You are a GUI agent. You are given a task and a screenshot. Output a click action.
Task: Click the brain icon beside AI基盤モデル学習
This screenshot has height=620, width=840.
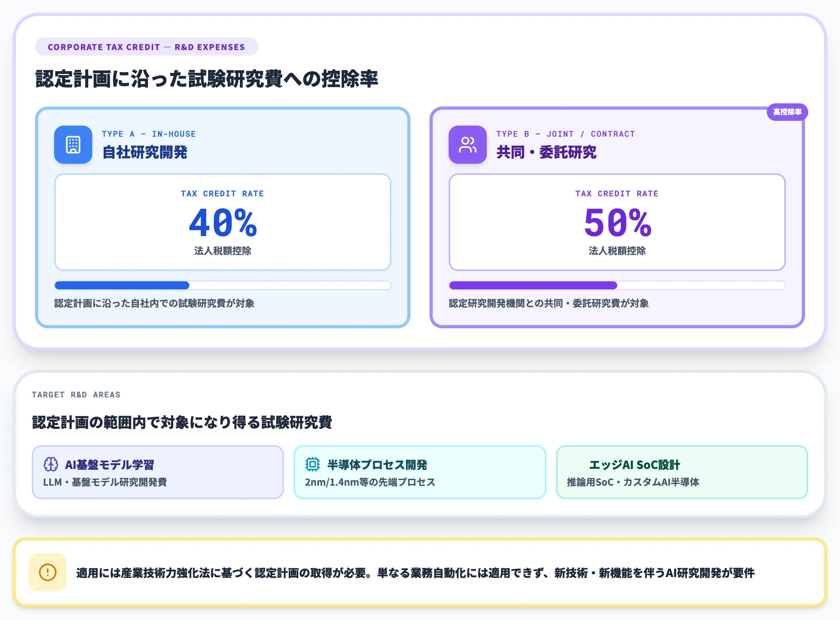tap(51, 464)
